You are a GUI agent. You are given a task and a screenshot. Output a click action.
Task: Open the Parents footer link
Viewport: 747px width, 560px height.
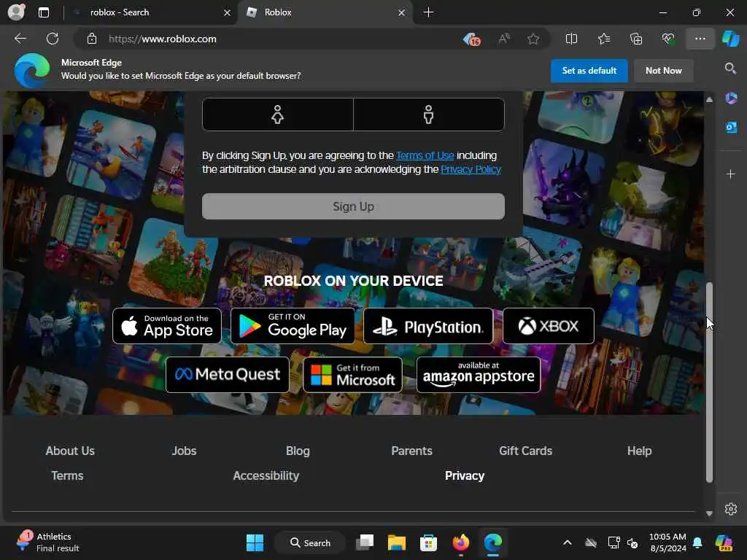[x=411, y=451]
